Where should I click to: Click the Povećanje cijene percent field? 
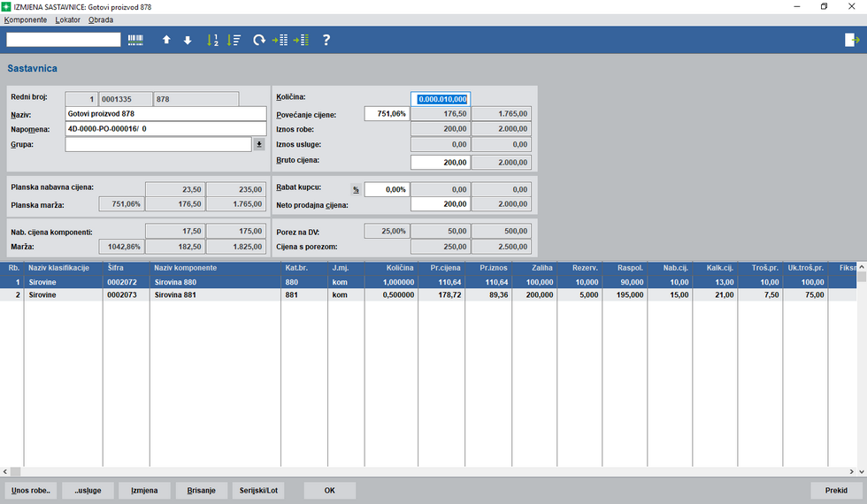(x=387, y=114)
